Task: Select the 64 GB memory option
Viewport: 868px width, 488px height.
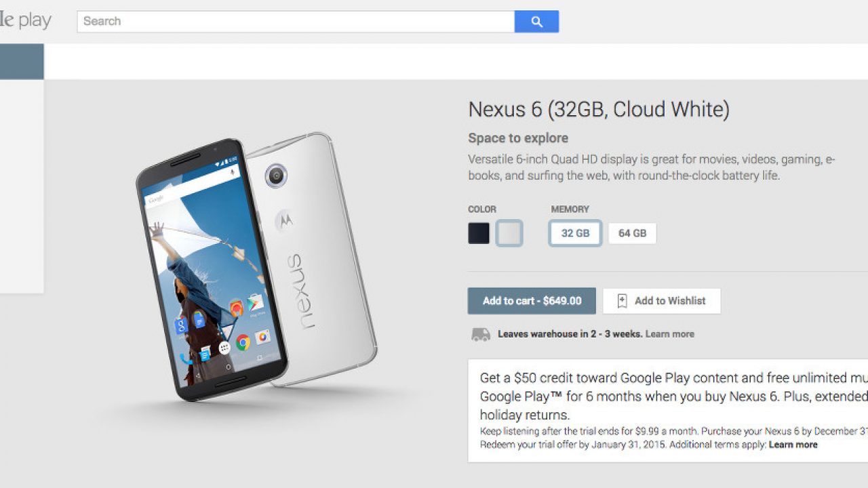Action: click(x=632, y=233)
